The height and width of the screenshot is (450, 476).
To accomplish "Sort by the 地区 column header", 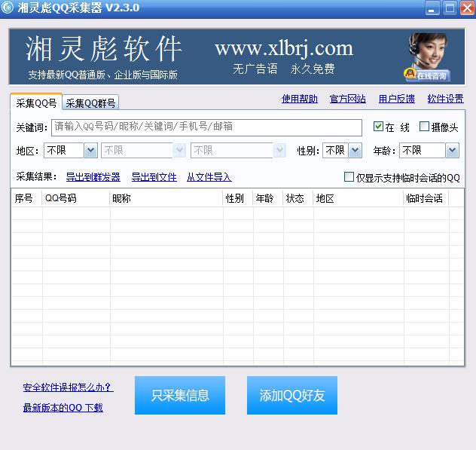I will tap(359, 198).
